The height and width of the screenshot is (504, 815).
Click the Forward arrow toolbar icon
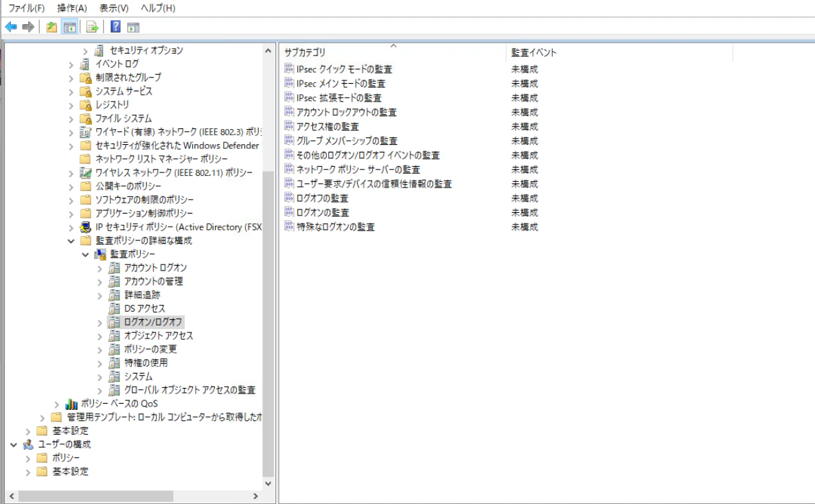[x=28, y=27]
